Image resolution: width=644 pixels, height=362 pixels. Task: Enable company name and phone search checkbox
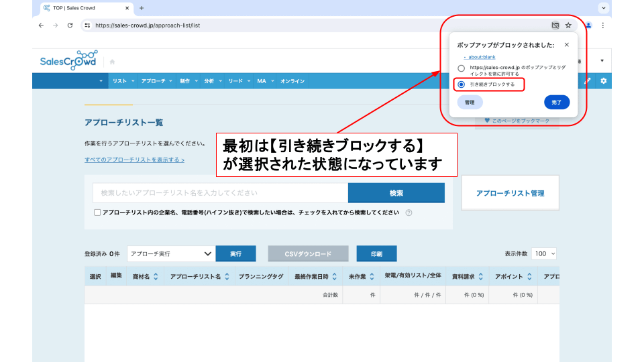tap(97, 213)
